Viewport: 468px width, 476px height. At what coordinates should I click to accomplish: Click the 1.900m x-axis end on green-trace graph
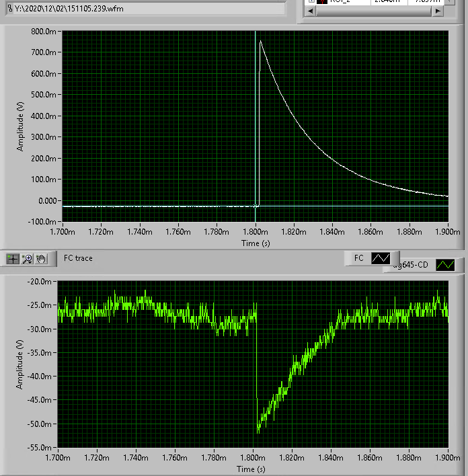pos(447,457)
